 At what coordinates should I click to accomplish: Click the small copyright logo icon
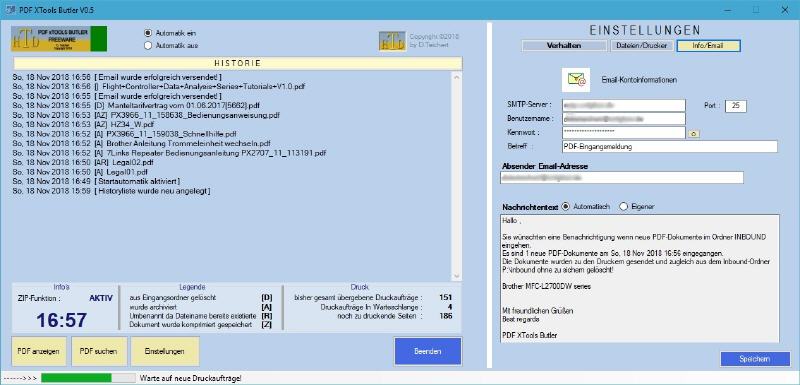pyautogui.click(x=392, y=41)
